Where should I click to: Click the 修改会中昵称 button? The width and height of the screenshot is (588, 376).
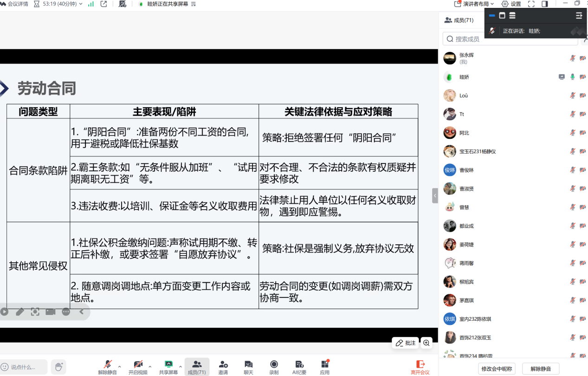[x=497, y=369]
